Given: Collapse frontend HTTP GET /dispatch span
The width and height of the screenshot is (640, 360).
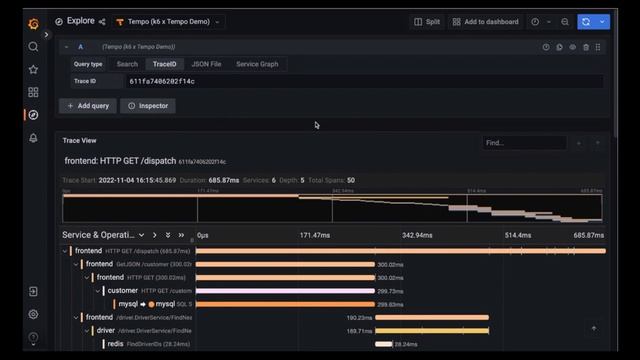Looking at the screenshot, I should pos(65,251).
